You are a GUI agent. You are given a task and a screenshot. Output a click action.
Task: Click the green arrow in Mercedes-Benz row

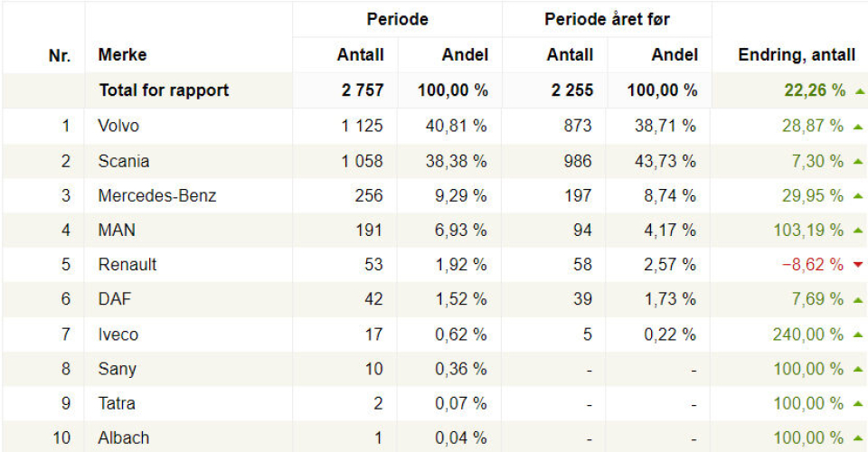point(858,196)
